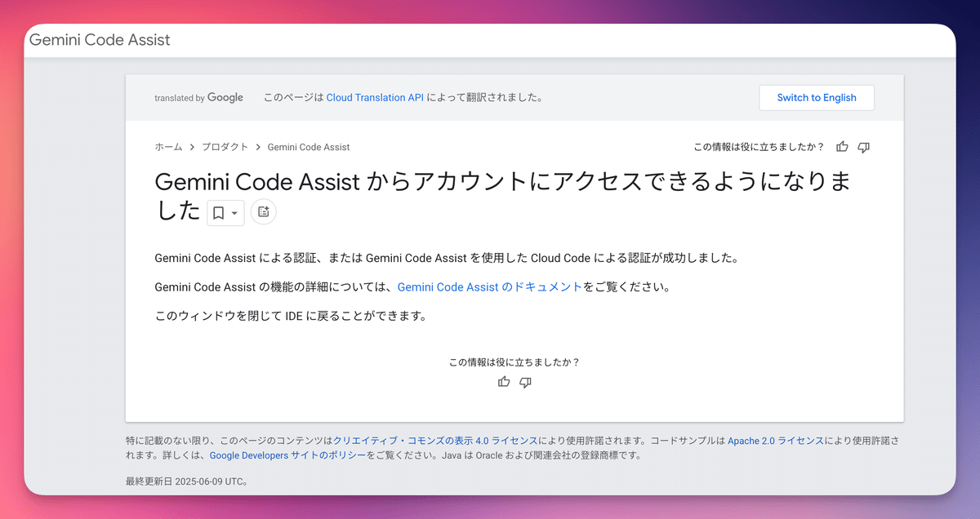
Task: Open the Gemini Code Assist のドキュメント link
Action: tap(489, 286)
